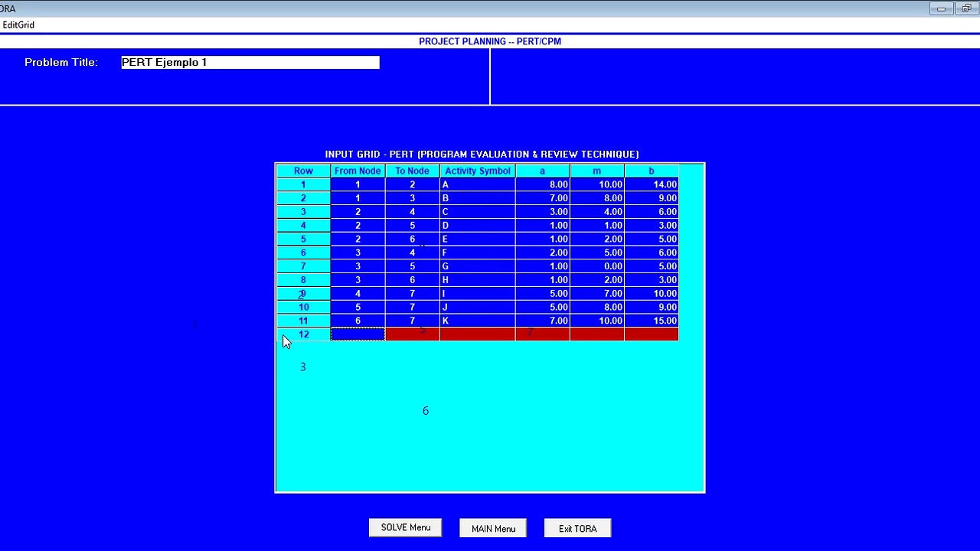Click the 'a' value 7.00 in activity B row

pos(542,198)
